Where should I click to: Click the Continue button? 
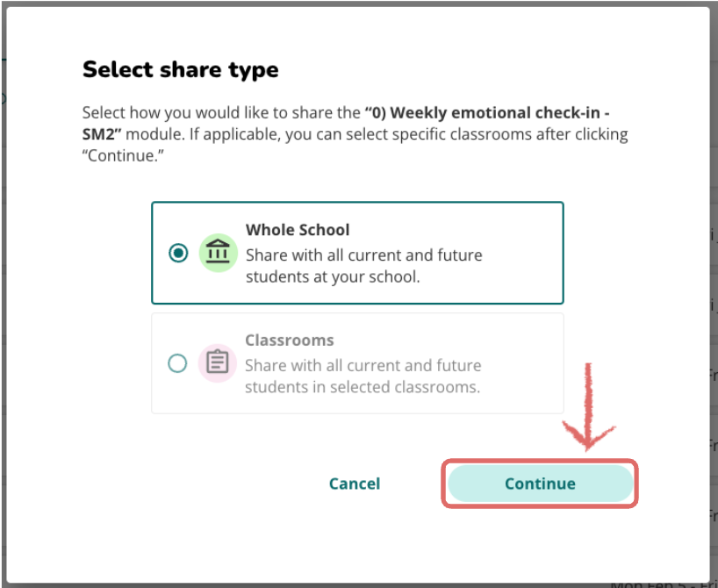(x=540, y=484)
